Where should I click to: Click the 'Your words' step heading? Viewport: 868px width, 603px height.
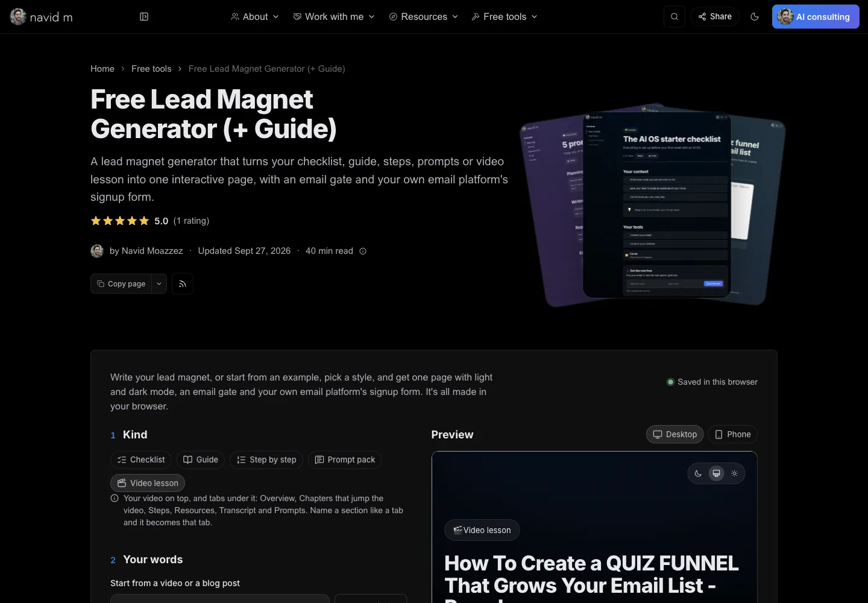pos(153,560)
